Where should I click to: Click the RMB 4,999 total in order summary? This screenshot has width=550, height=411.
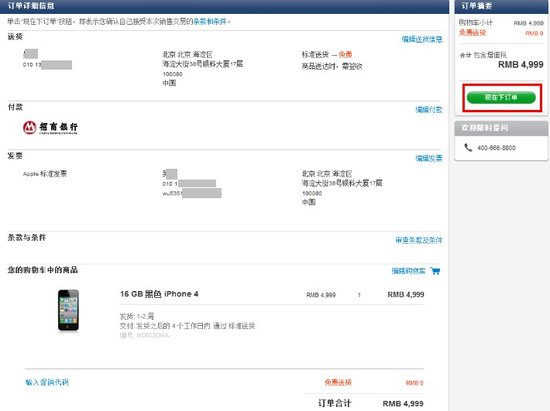point(521,65)
